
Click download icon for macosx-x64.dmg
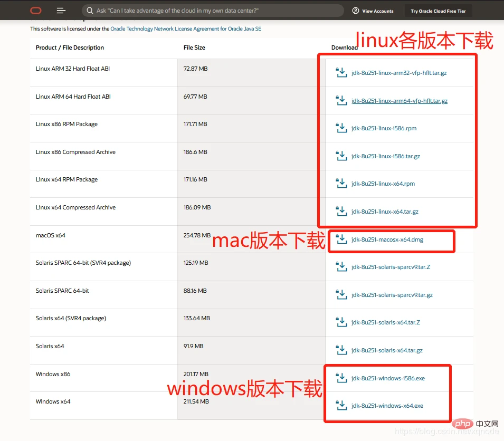pos(341,239)
